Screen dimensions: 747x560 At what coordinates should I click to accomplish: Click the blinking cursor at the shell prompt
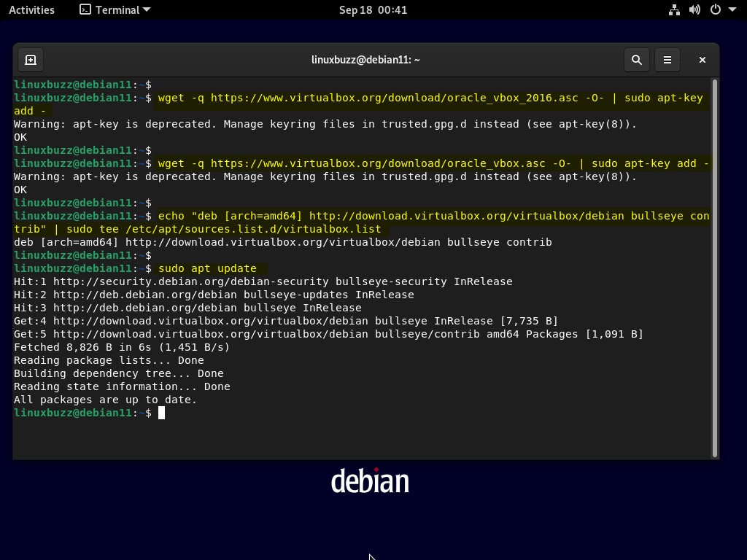(162, 413)
